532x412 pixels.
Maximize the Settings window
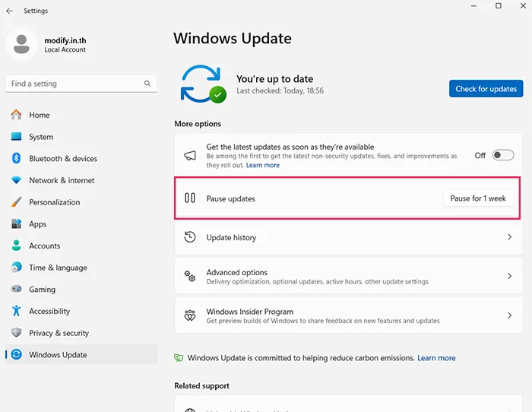pyautogui.click(x=499, y=6)
